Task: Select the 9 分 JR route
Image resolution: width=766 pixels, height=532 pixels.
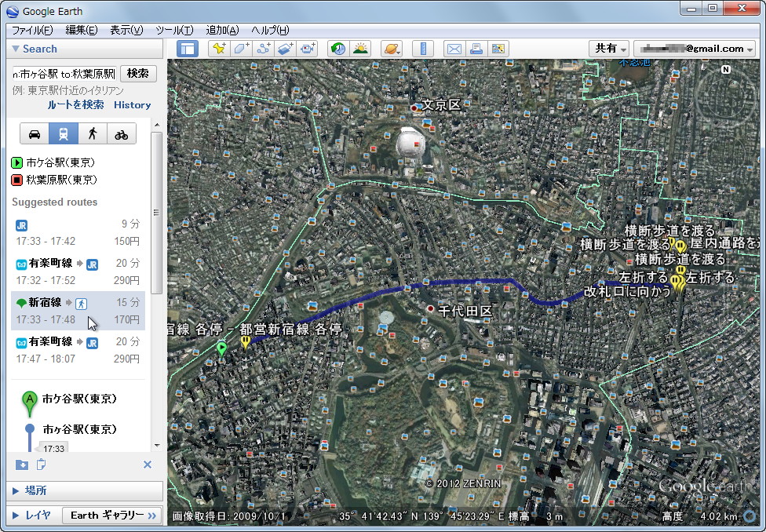Action: 78,232
